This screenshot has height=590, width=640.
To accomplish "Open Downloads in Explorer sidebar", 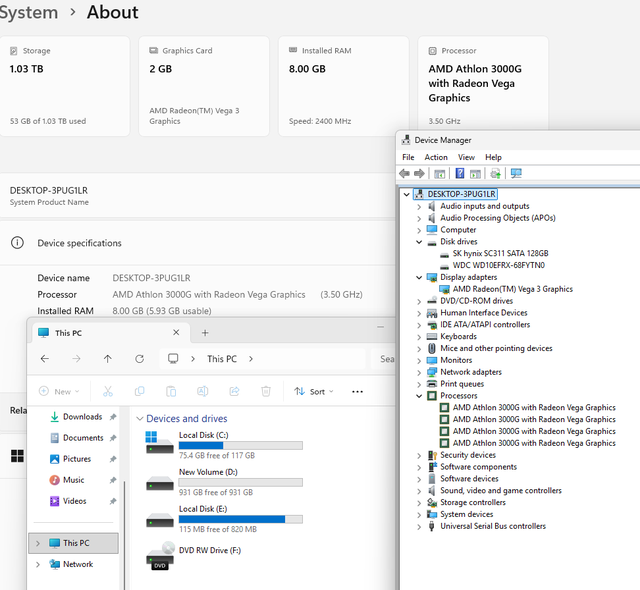I will pyautogui.click(x=82, y=417).
